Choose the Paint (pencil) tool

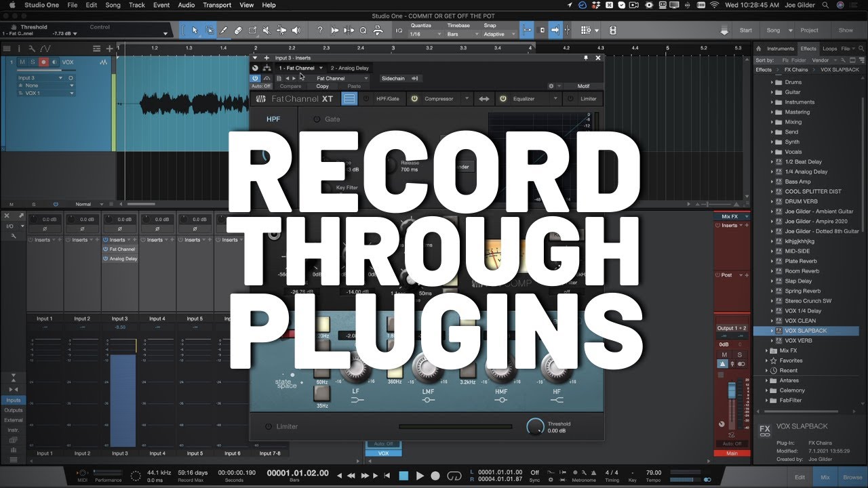pos(224,30)
